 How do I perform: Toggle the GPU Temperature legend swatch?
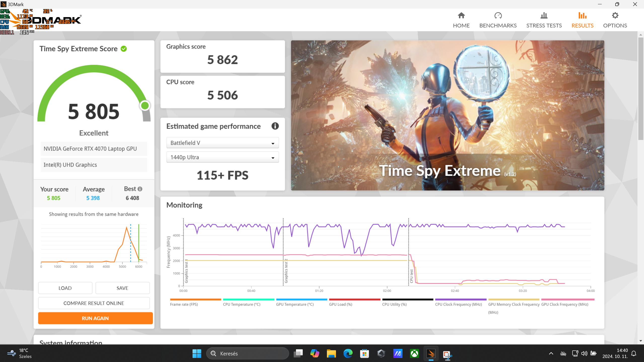(x=301, y=299)
